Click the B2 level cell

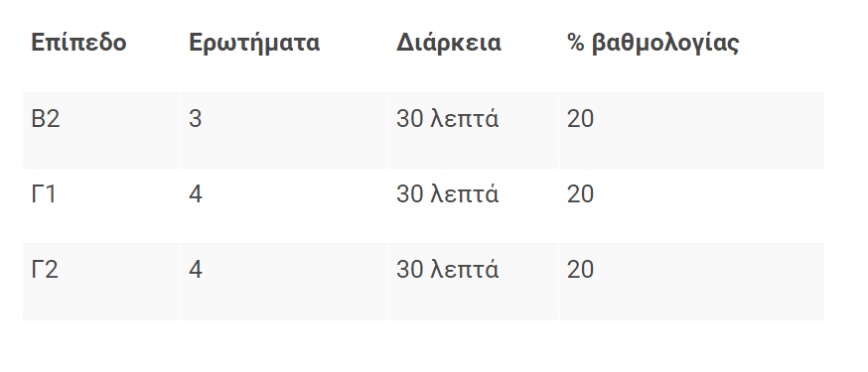click(46, 119)
